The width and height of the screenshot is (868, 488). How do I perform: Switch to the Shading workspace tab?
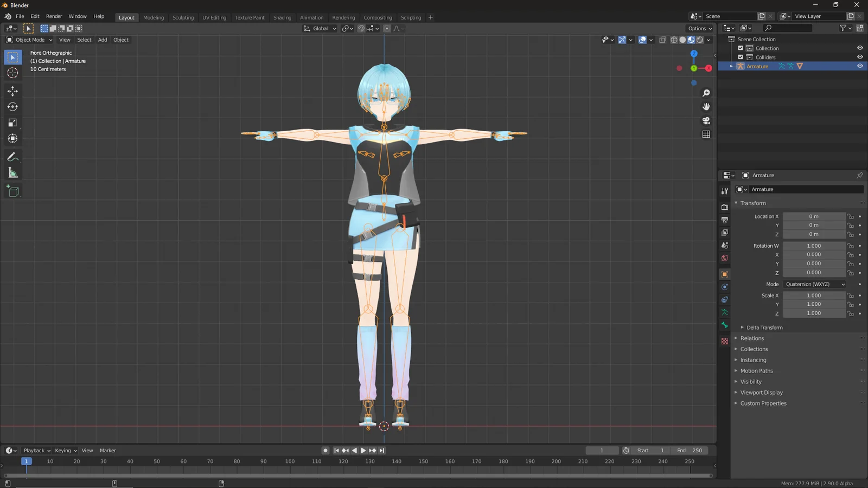click(282, 17)
